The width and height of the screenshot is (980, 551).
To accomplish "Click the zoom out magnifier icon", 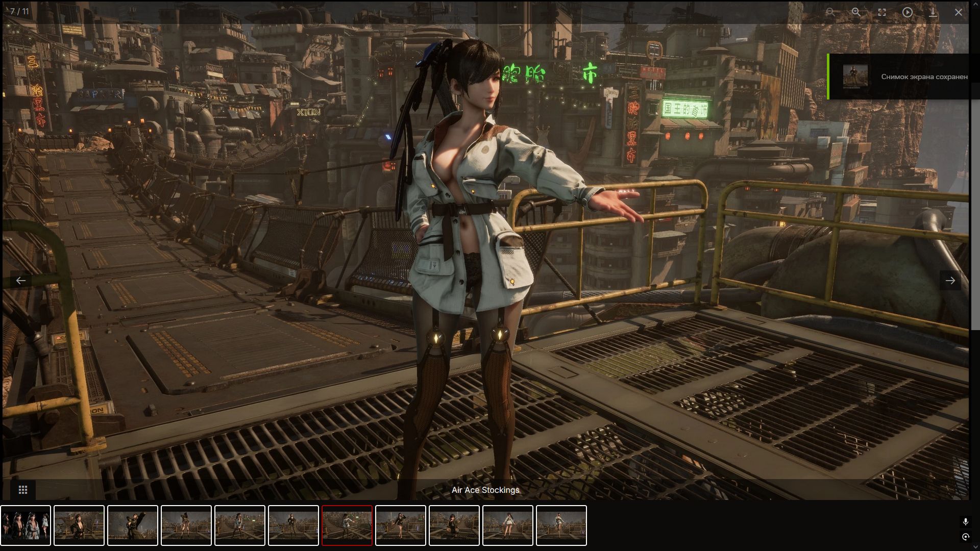I will (830, 12).
